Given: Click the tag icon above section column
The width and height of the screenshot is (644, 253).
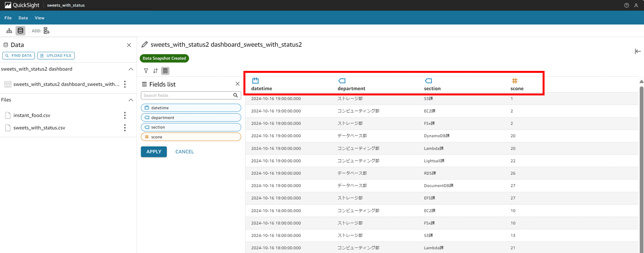Looking at the screenshot, I should tap(428, 81).
